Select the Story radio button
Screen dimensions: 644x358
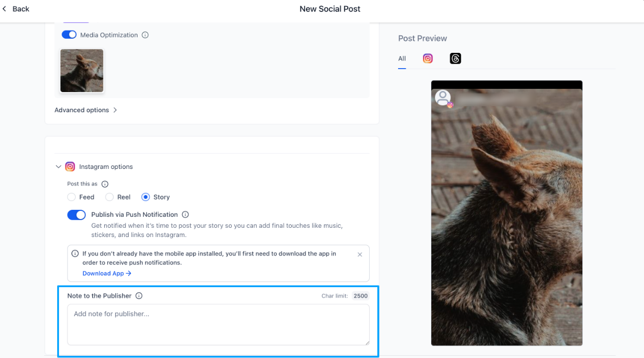click(146, 197)
